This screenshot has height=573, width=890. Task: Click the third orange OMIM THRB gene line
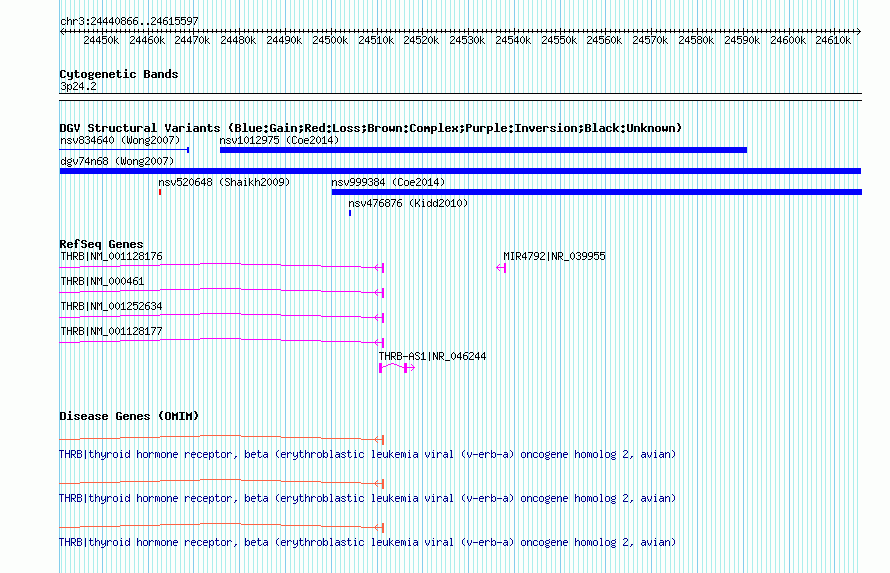click(x=222, y=526)
